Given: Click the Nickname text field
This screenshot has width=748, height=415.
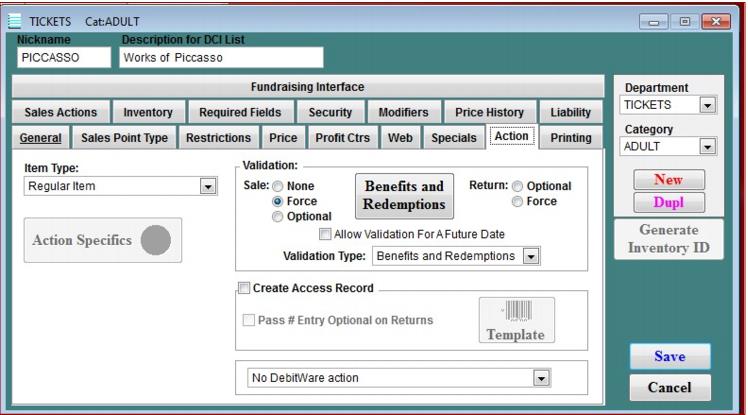Looking at the screenshot, I should coord(64,58).
